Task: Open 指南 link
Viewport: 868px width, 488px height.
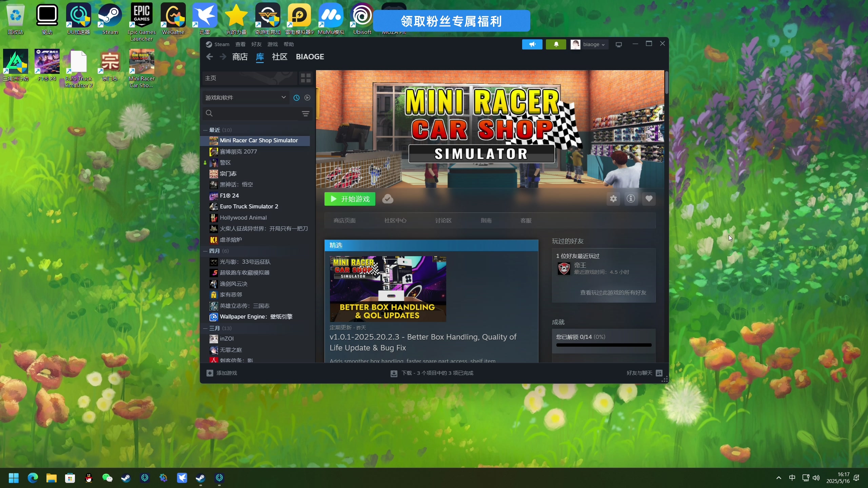Action: [486, 221]
